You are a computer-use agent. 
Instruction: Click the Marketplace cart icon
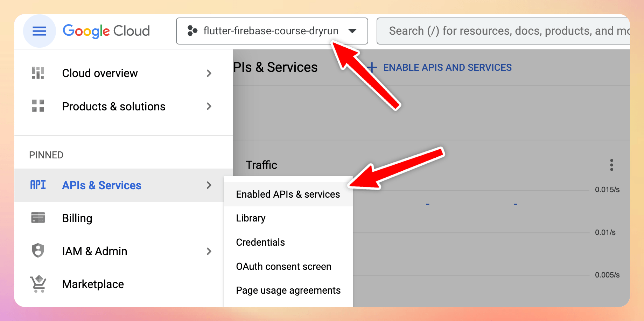tap(38, 284)
